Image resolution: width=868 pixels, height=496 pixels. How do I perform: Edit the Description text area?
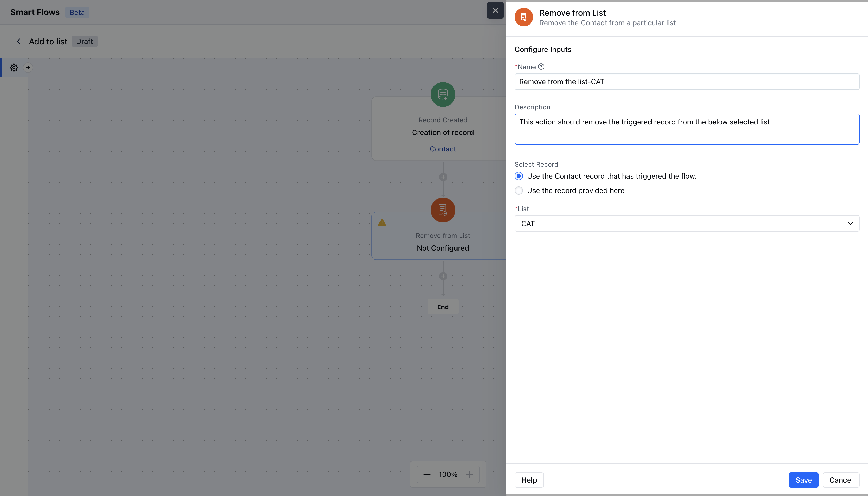pos(686,129)
